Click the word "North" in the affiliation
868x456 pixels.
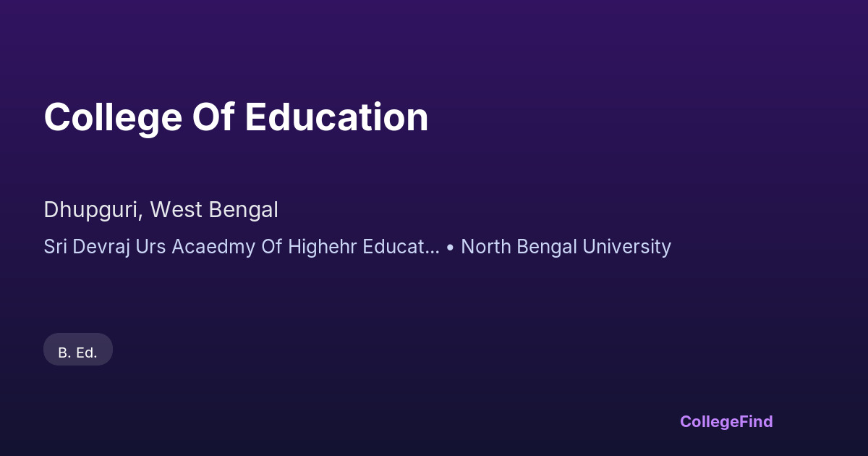point(486,247)
